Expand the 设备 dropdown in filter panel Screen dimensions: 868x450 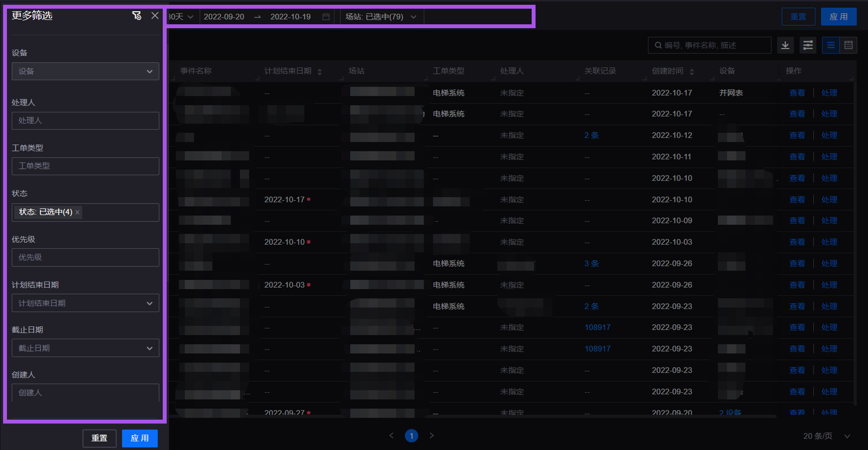(x=85, y=71)
